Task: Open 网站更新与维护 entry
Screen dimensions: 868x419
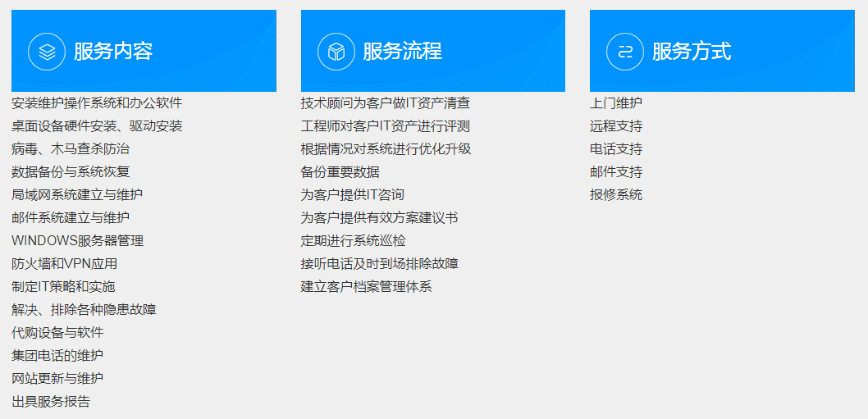Action: coord(57,379)
